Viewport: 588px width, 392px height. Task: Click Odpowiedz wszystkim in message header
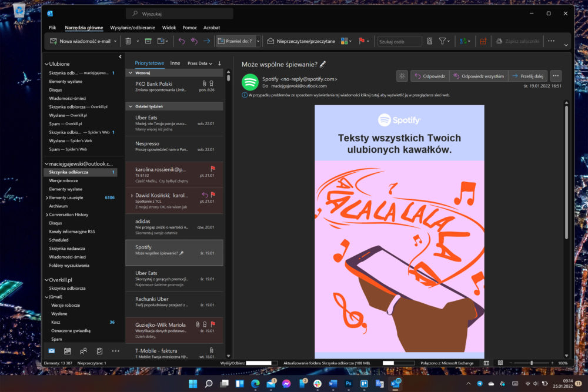(x=479, y=76)
